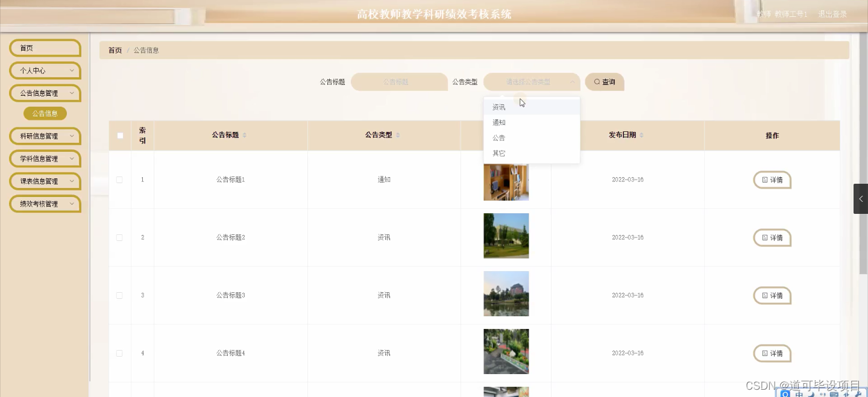Click the 公告标题3 title cell
This screenshot has width=868, height=397.
click(231, 296)
